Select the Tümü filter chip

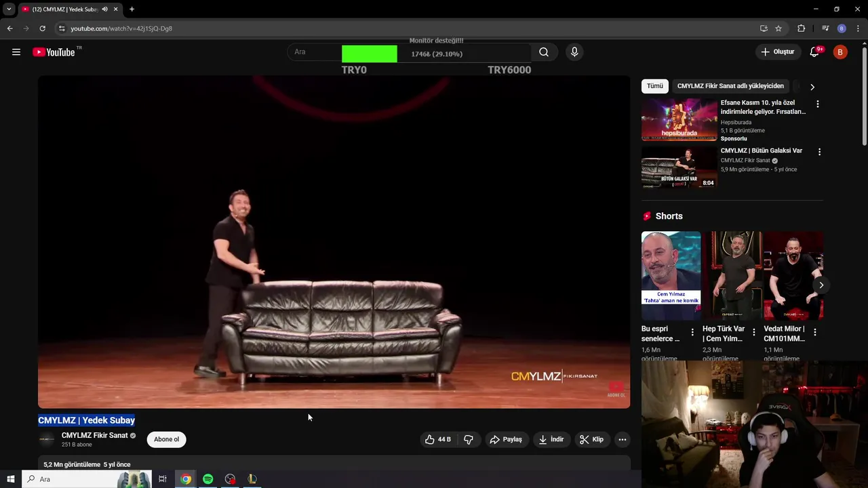click(654, 86)
